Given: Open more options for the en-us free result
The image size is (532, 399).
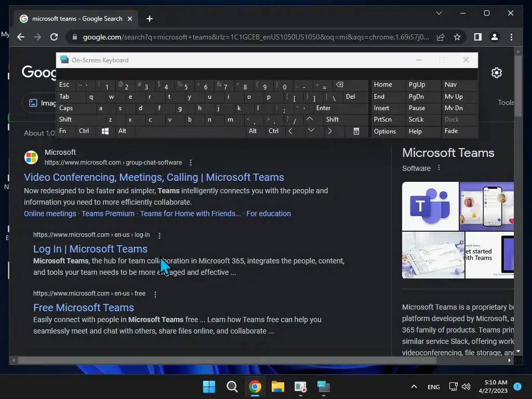Looking at the screenshot, I should [x=155, y=294].
